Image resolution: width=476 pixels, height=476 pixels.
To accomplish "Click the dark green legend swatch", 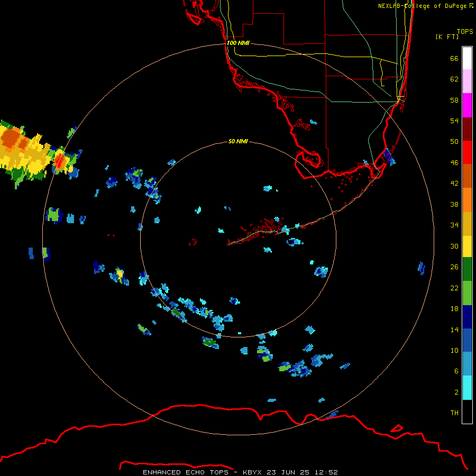I will [x=467, y=269].
